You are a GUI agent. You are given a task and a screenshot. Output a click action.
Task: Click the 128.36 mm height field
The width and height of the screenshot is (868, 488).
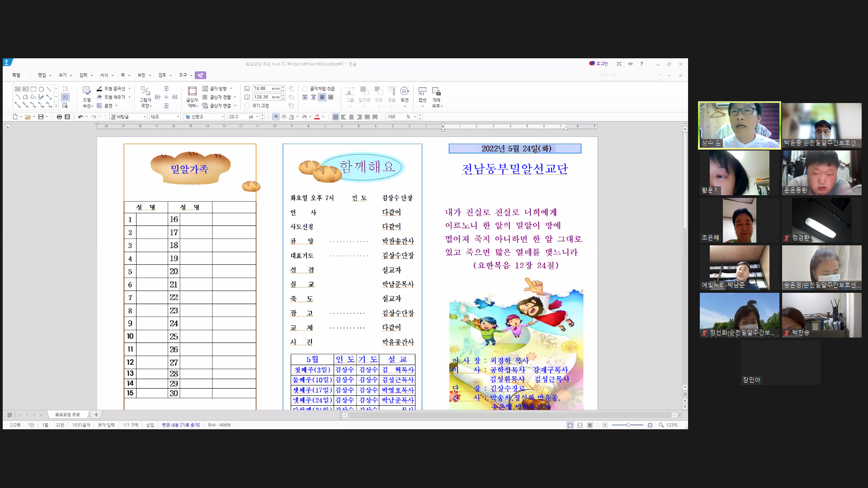tap(266, 97)
